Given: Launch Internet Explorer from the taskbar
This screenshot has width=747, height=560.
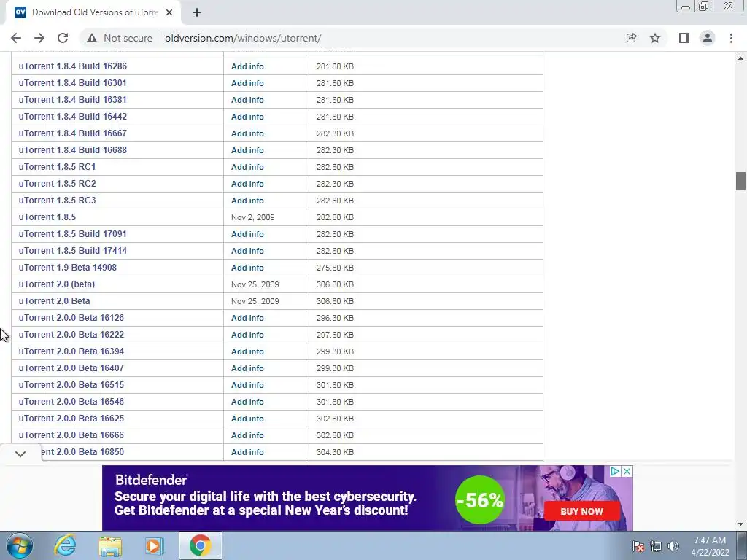Looking at the screenshot, I should coord(65,545).
